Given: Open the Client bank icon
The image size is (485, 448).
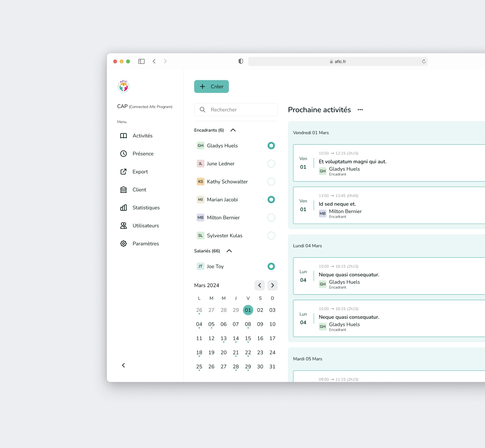Looking at the screenshot, I should click(x=123, y=190).
